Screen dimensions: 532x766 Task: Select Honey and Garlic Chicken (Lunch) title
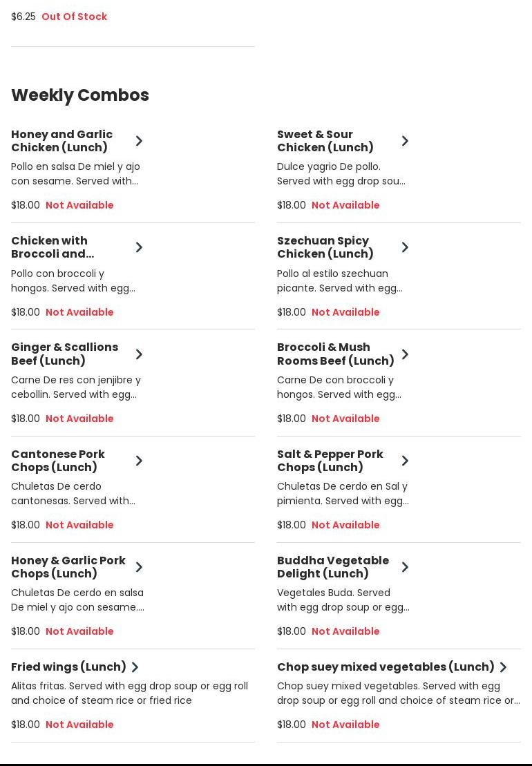point(61,141)
